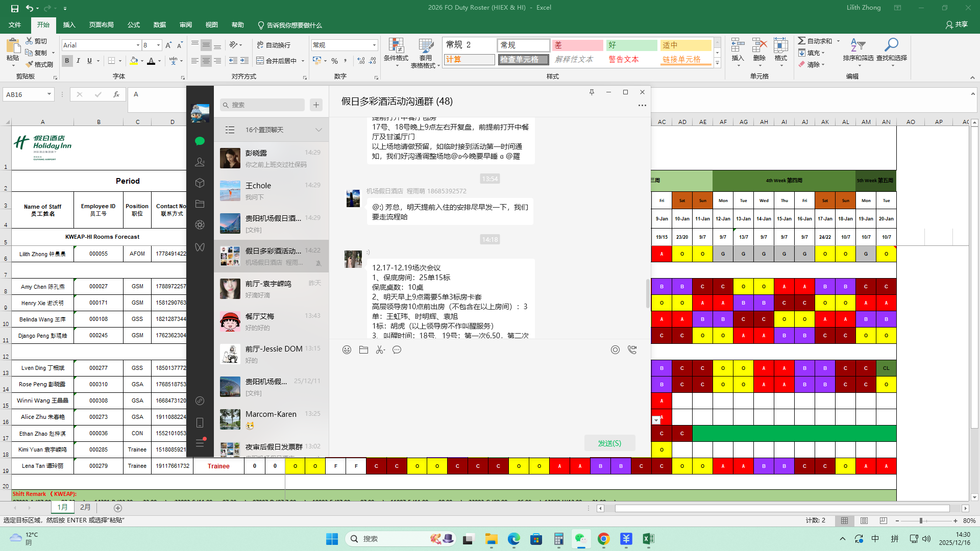Click the add new chat plus button
980x551 pixels.
tap(316, 105)
